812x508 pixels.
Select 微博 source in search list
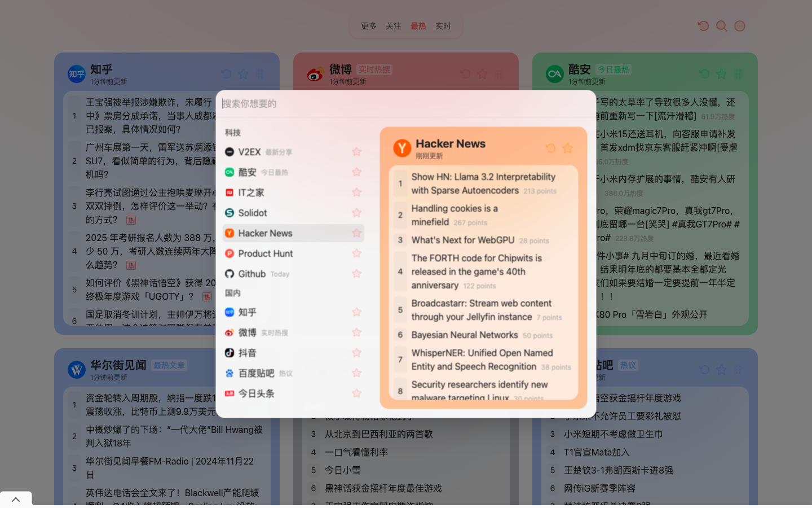click(293, 332)
